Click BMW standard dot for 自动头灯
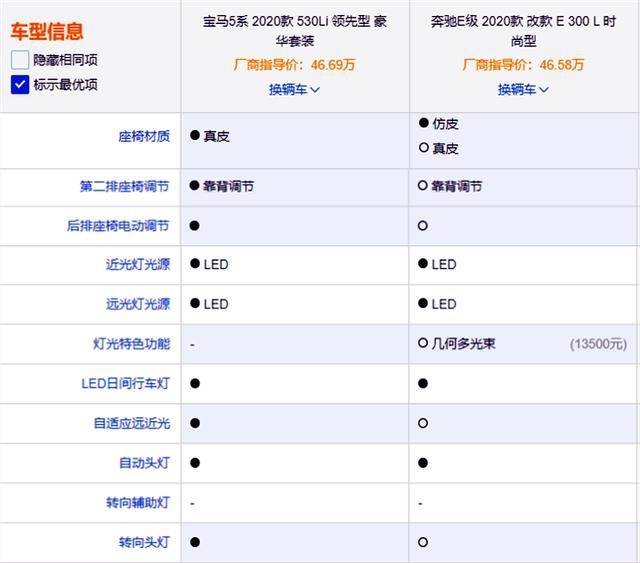The width and height of the screenshot is (640, 563). (x=195, y=463)
